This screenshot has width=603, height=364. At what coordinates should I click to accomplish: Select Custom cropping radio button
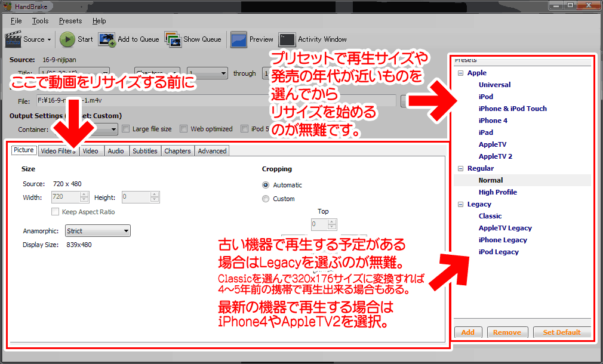point(266,199)
